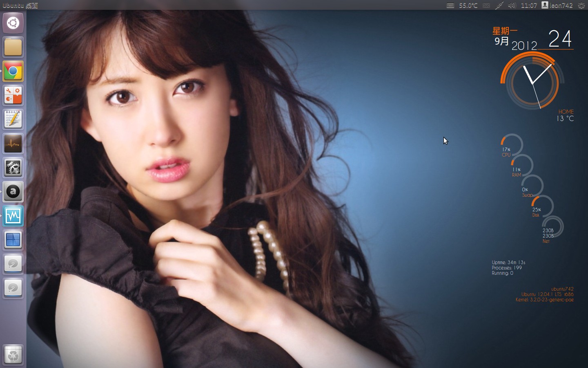This screenshot has height=368, width=588.
Task: Open the Trash in the launcher
Action: click(13, 355)
